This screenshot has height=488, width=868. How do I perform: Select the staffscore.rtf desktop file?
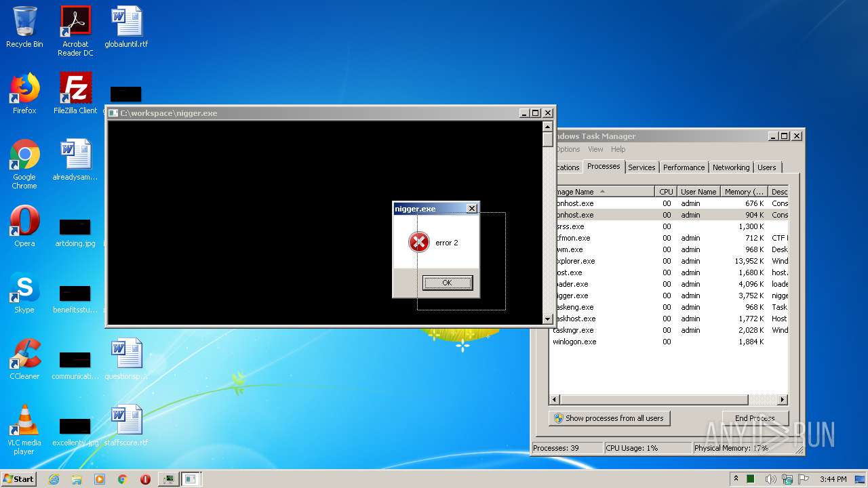tap(126, 426)
